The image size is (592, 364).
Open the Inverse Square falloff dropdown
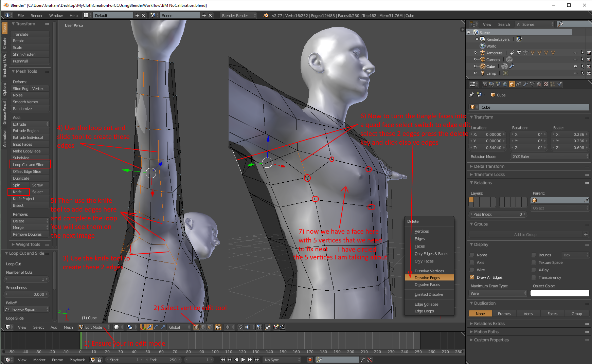click(26, 309)
